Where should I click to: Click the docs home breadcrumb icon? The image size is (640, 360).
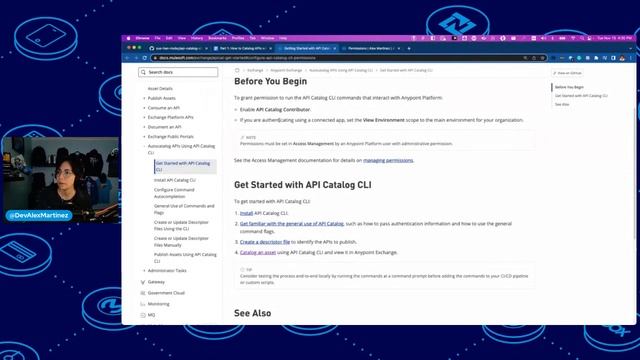point(237,70)
